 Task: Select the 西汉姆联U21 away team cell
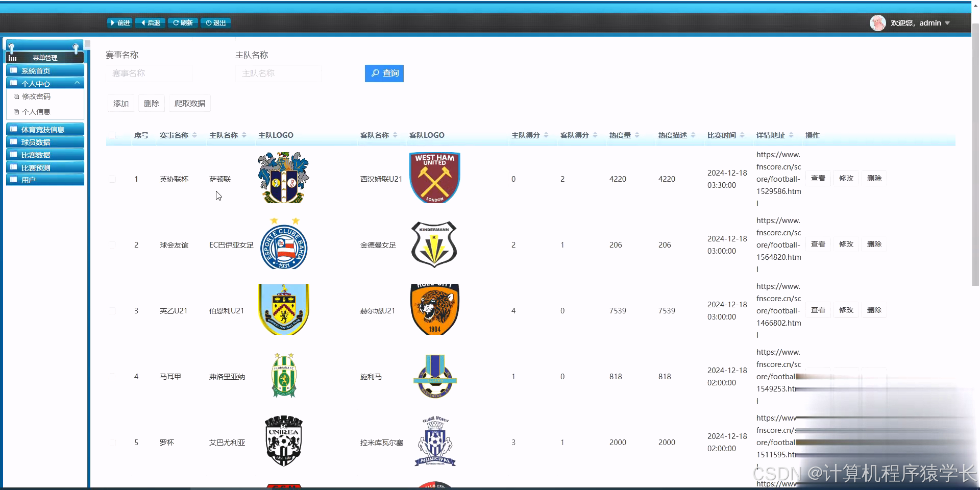[381, 179]
